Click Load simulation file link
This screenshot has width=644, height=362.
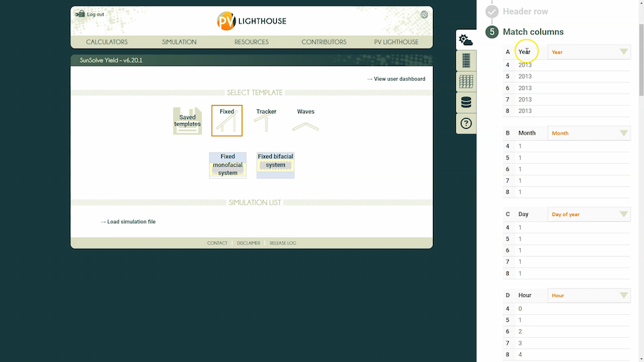coord(128,222)
